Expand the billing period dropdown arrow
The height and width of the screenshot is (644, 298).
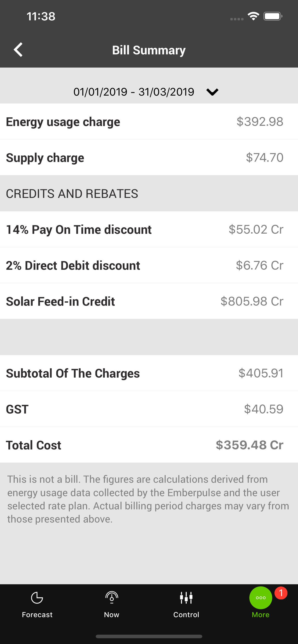click(x=212, y=92)
